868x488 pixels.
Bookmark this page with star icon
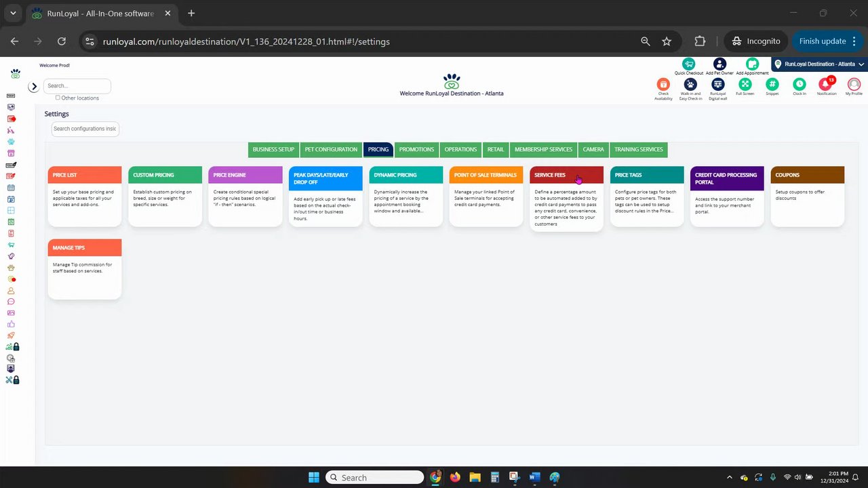(x=667, y=41)
